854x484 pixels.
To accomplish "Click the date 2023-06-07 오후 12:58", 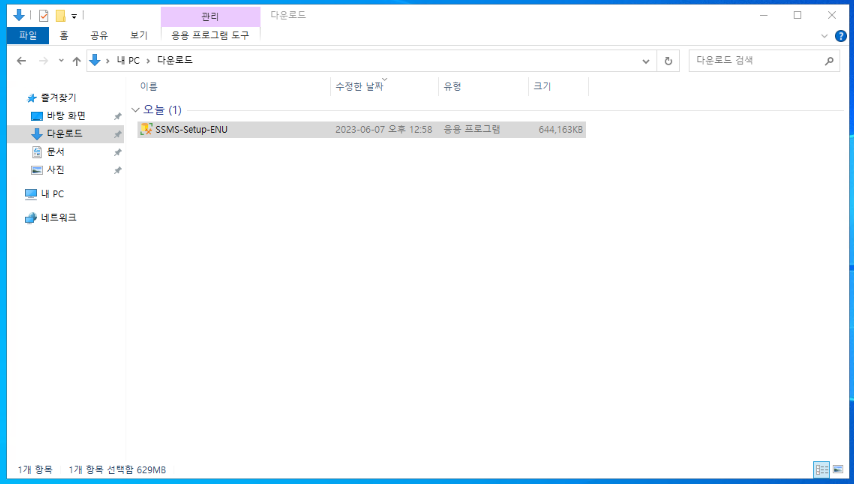I will [383, 130].
